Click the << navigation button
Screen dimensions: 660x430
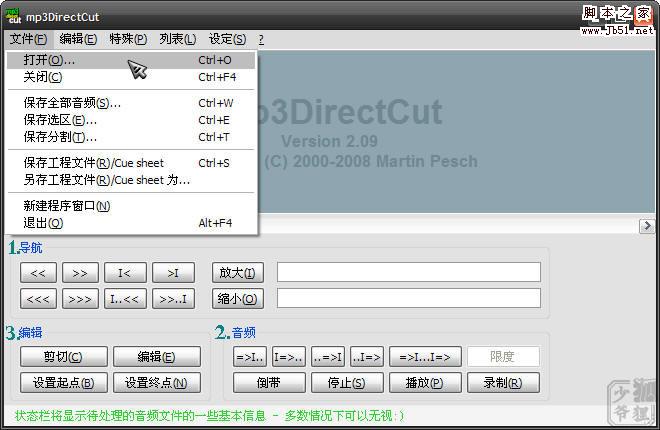(x=38, y=273)
